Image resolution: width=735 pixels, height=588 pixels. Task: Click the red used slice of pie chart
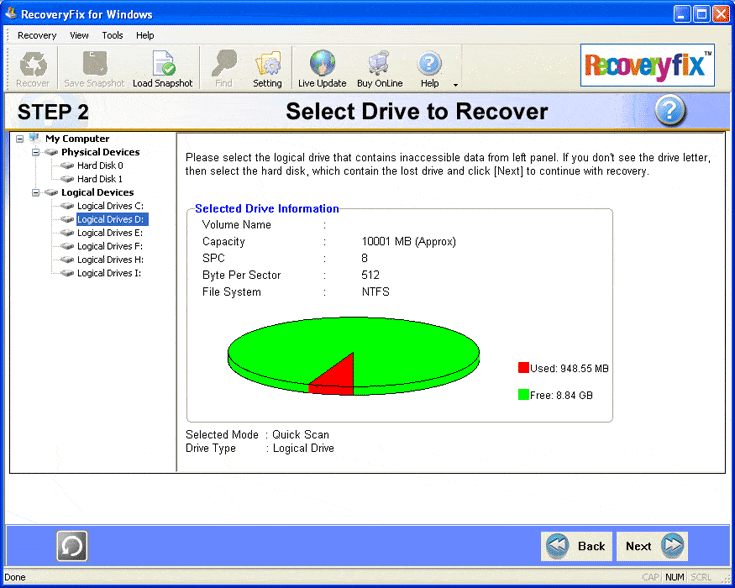click(x=338, y=377)
